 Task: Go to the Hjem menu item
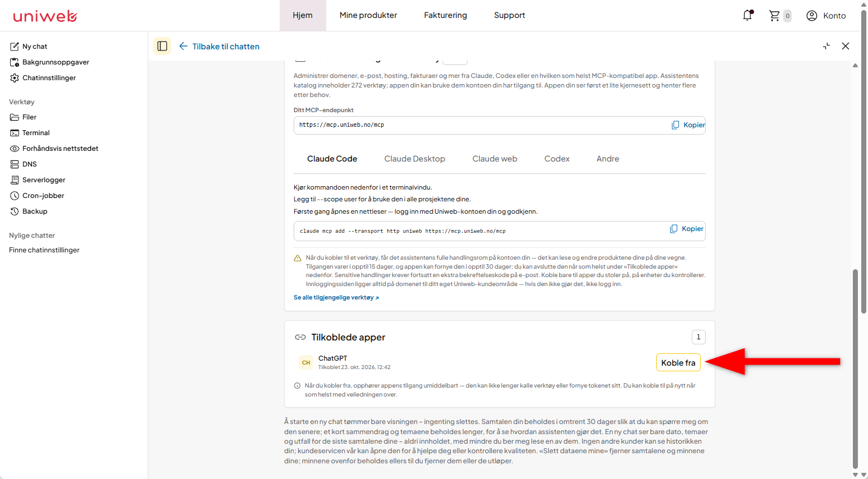[x=303, y=15]
